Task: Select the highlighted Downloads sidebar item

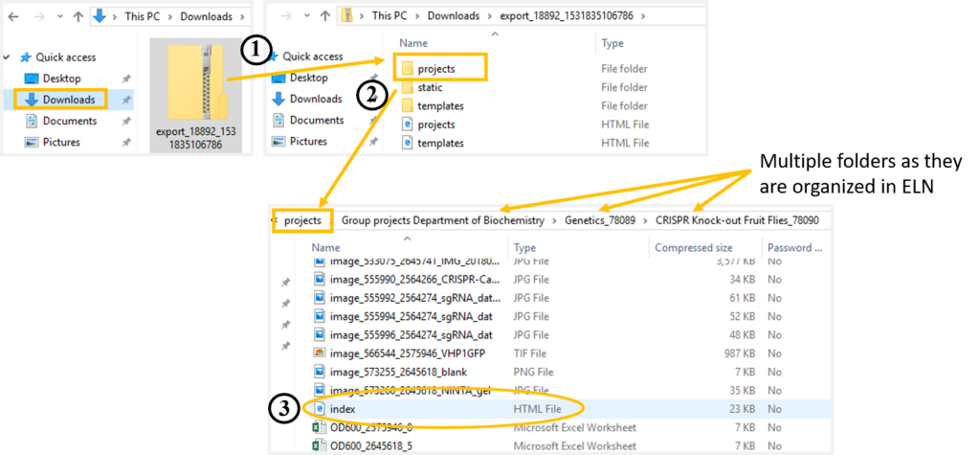Action: pyautogui.click(x=69, y=100)
